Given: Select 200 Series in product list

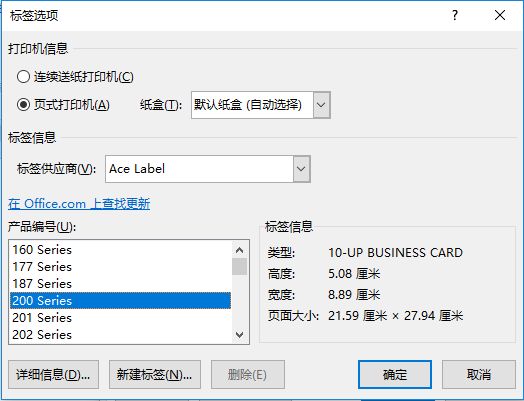Looking at the screenshot, I should point(120,300).
